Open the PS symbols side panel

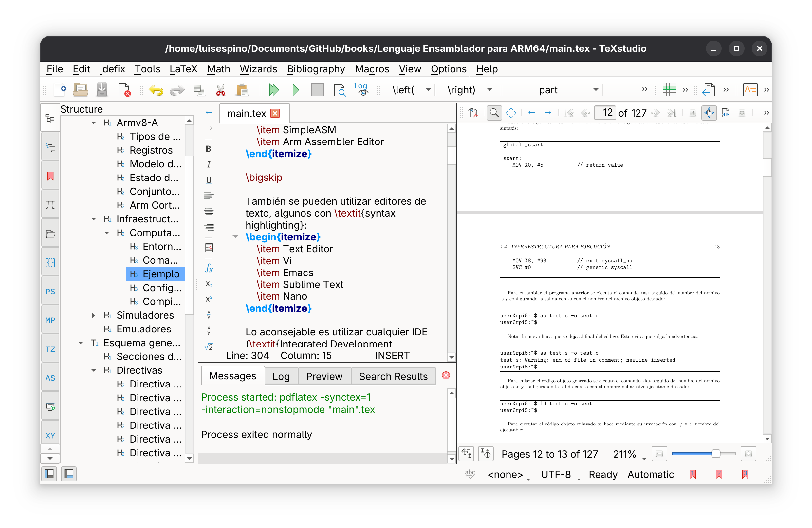(50, 292)
